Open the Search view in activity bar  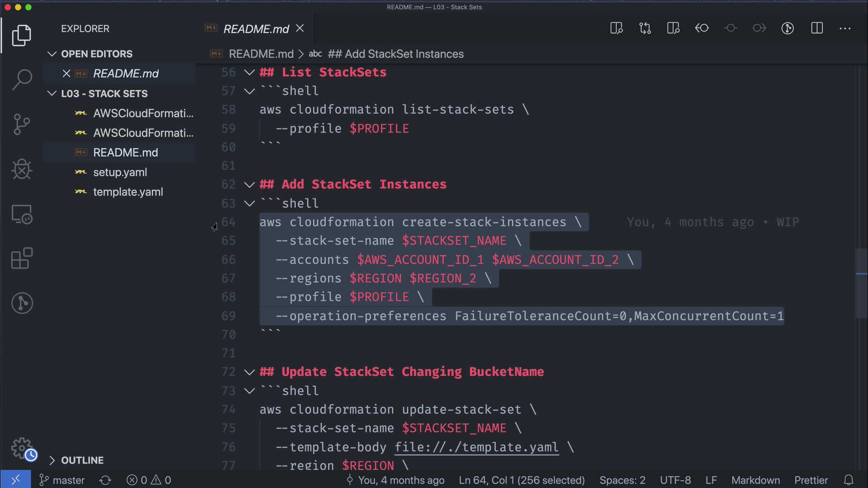point(22,80)
